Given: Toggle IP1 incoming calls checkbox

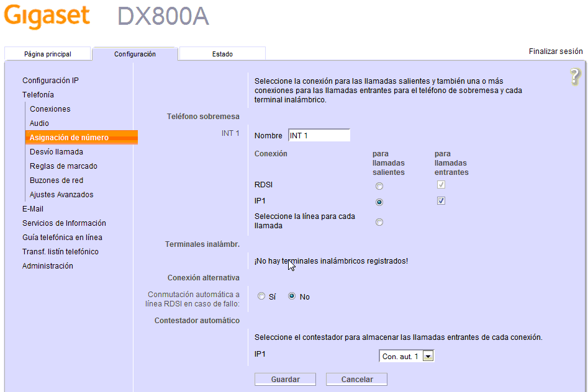Looking at the screenshot, I should [x=441, y=201].
